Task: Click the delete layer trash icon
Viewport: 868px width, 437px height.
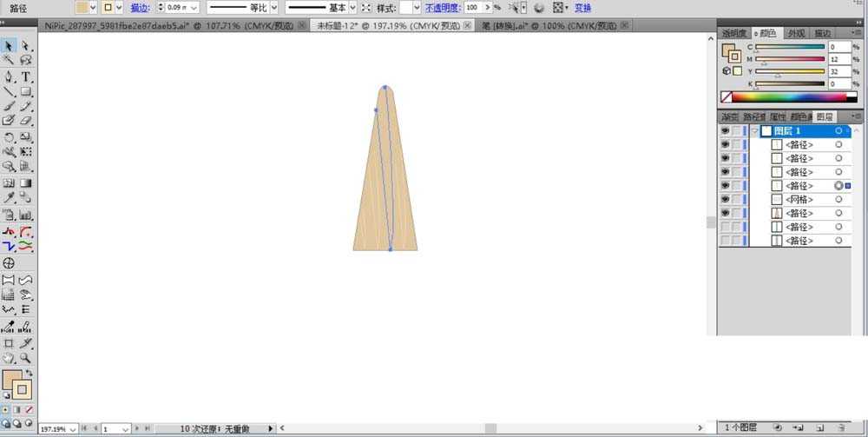Action: (841, 427)
